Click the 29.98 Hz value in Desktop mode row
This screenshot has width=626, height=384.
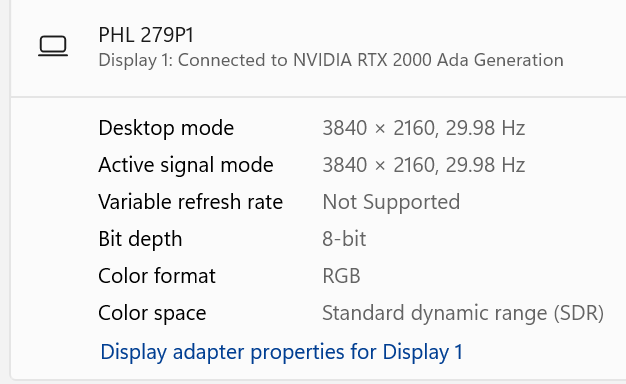coord(485,128)
